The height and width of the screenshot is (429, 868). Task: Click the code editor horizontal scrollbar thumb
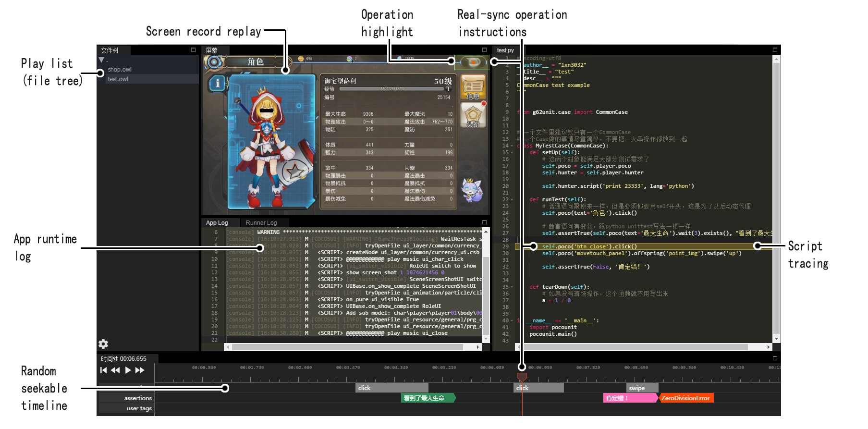click(634, 347)
